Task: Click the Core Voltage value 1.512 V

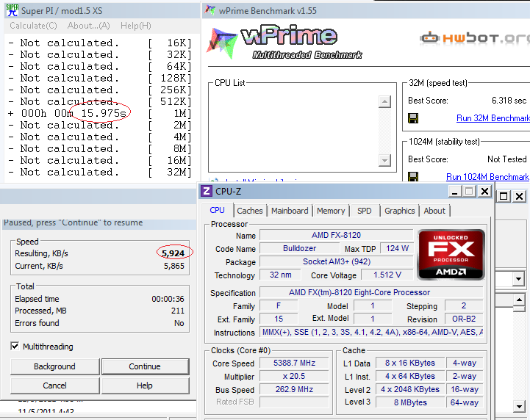Action: [387, 275]
